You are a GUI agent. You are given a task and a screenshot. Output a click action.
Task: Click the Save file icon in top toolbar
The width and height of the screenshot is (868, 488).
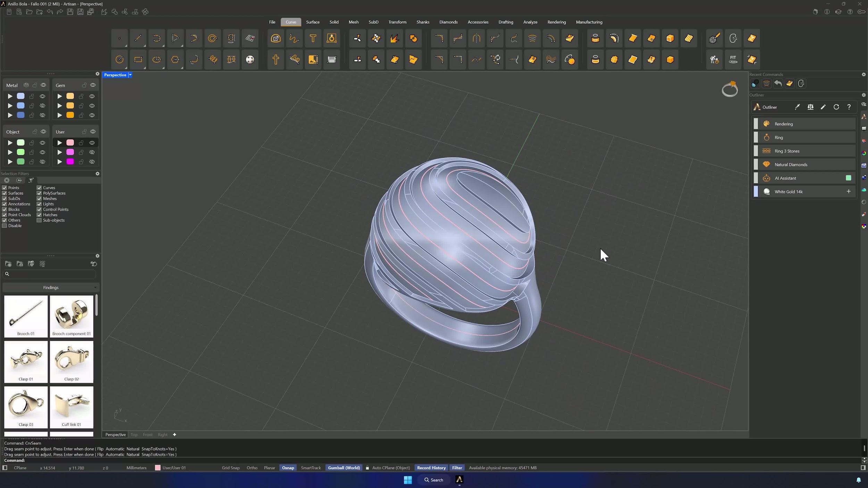[x=70, y=12]
